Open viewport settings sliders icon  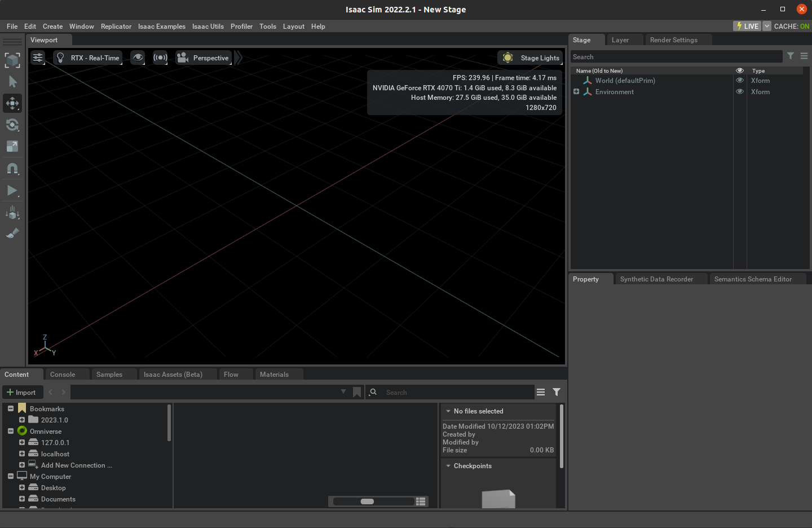pyautogui.click(x=38, y=58)
